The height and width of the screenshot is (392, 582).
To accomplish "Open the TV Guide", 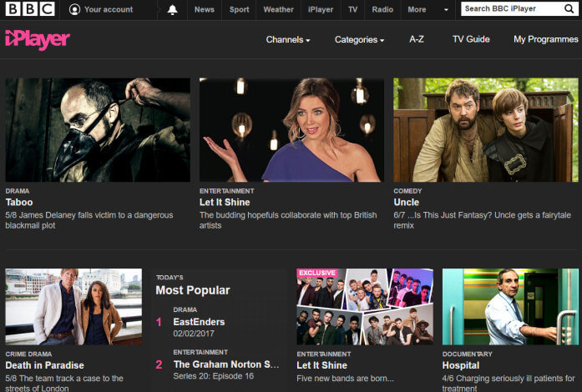I will pyautogui.click(x=471, y=39).
